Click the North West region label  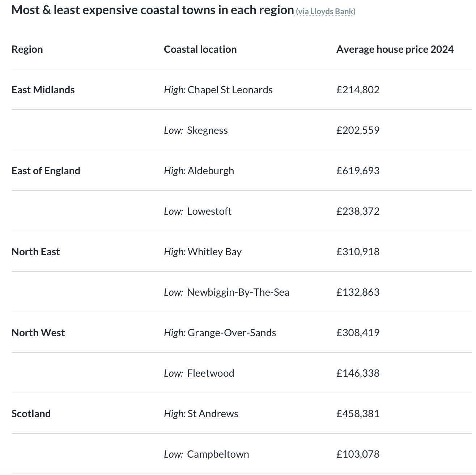(x=38, y=333)
